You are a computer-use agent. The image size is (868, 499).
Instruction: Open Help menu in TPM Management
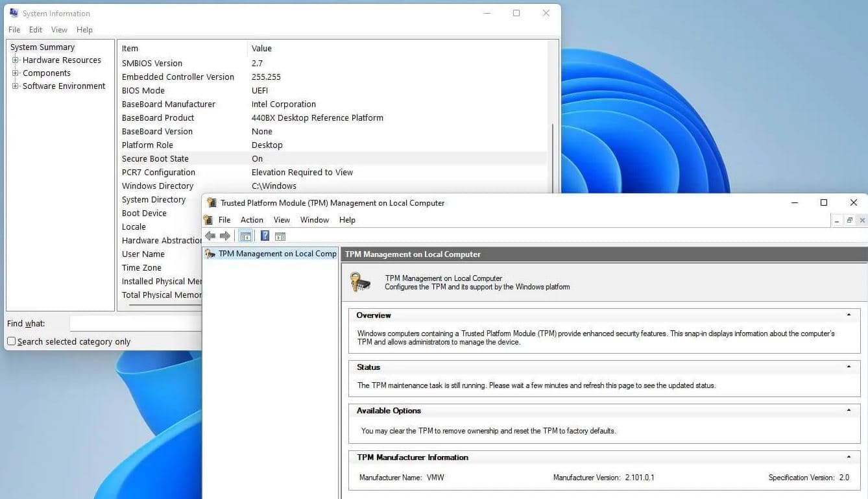(x=347, y=220)
